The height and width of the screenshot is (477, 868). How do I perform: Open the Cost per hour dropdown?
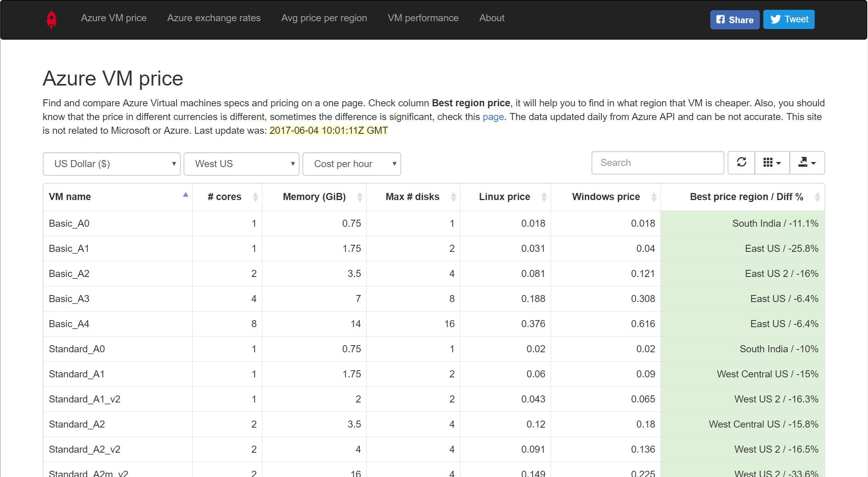click(x=352, y=164)
